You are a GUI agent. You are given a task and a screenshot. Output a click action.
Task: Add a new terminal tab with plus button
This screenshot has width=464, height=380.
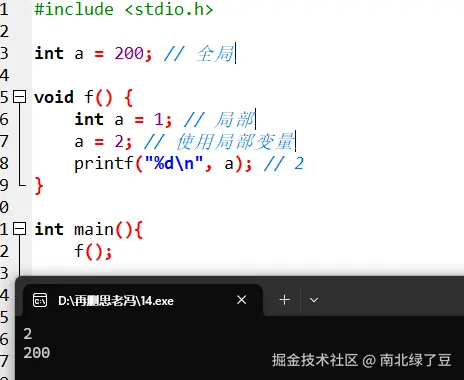pyautogui.click(x=284, y=300)
